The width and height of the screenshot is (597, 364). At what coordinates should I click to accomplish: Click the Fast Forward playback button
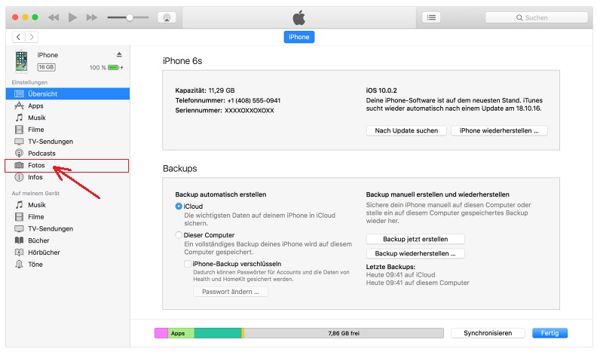point(92,17)
